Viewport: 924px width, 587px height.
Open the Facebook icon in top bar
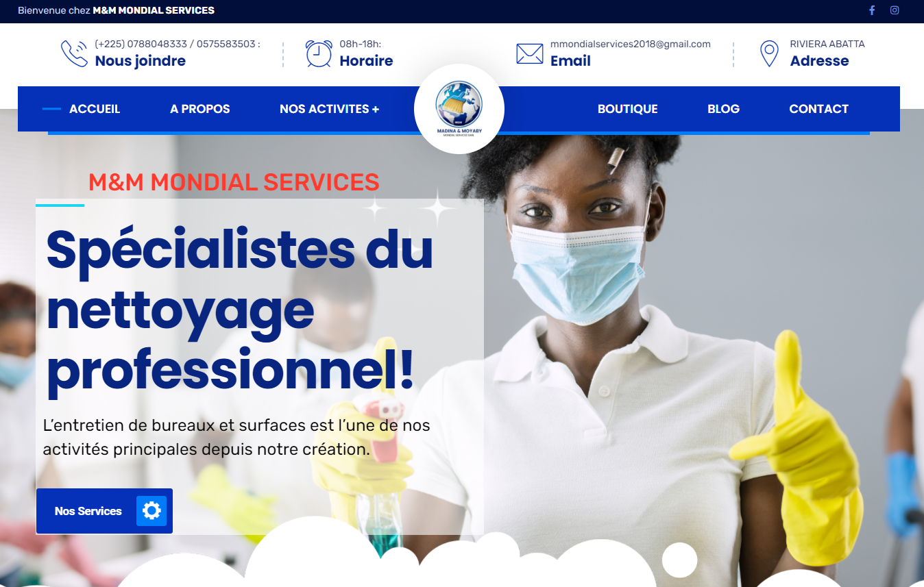[x=872, y=10]
